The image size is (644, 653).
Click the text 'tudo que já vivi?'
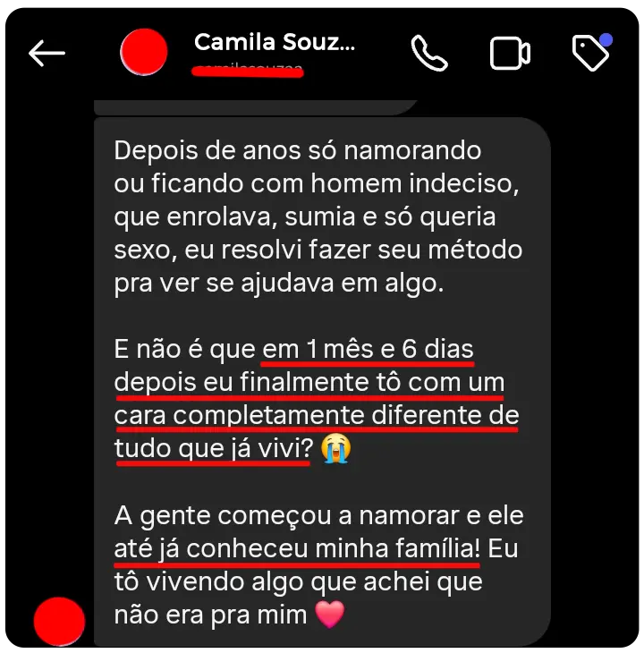tap(214, 449)
